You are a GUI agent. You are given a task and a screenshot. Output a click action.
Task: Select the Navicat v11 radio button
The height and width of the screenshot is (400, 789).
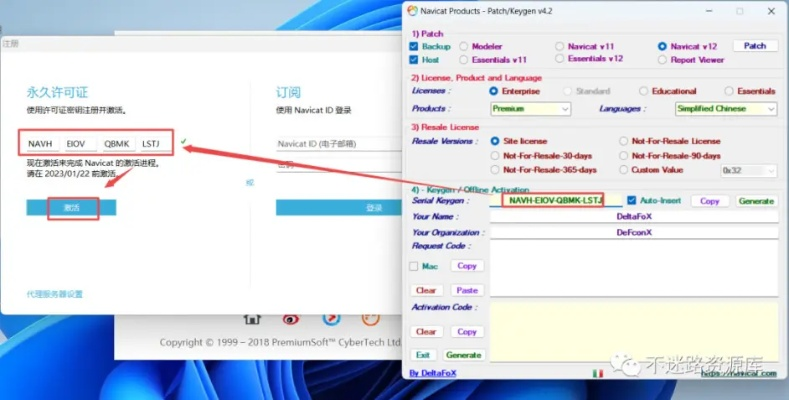click(560, 46)
